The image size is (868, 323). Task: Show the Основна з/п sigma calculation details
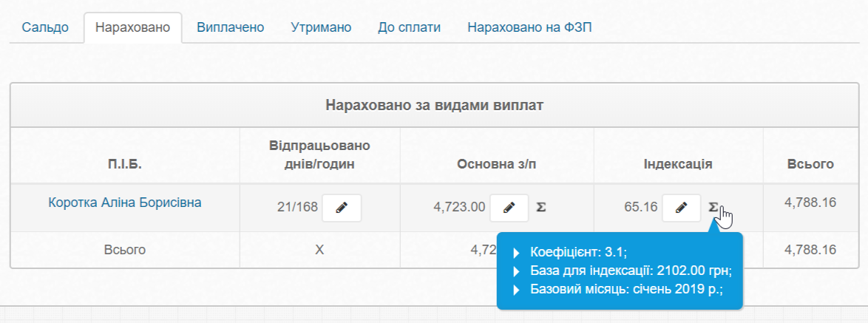click(x=540, y=208)
